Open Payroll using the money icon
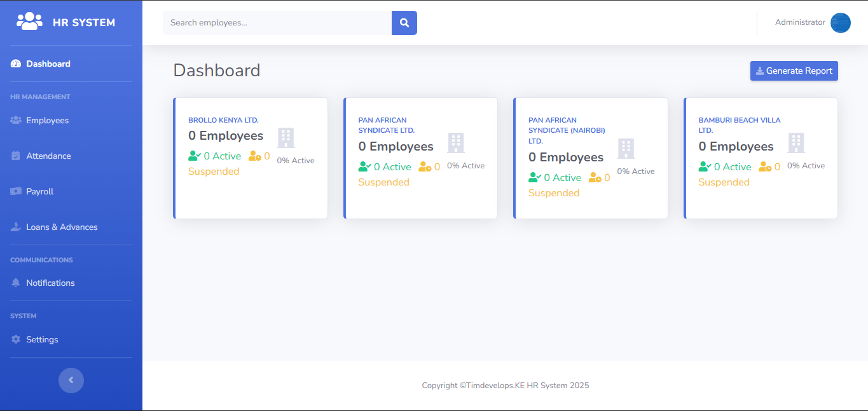 [x=15, y=191]
